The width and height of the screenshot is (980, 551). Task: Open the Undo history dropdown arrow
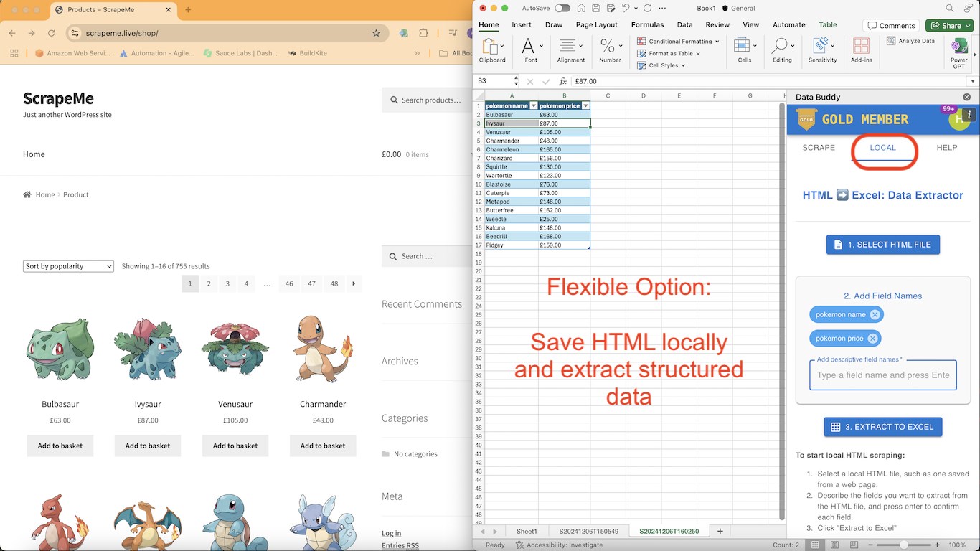pyautogui.click(x=636, y=8)
